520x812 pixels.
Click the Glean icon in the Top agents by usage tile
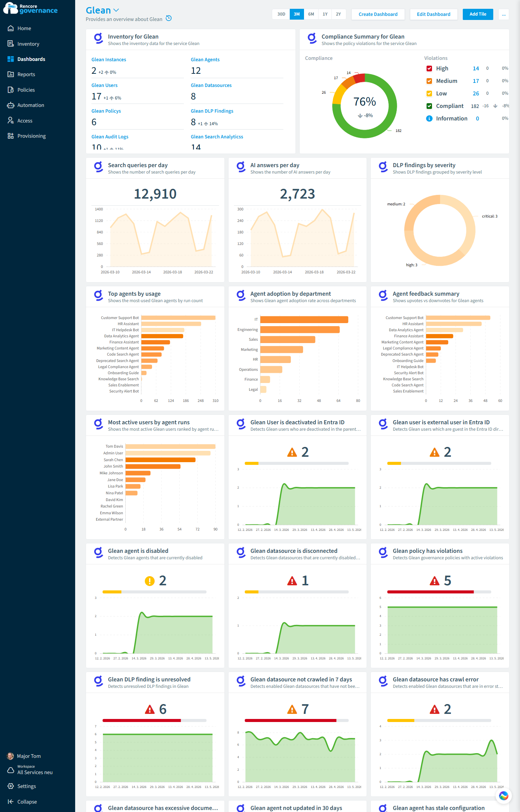(99, 295)
